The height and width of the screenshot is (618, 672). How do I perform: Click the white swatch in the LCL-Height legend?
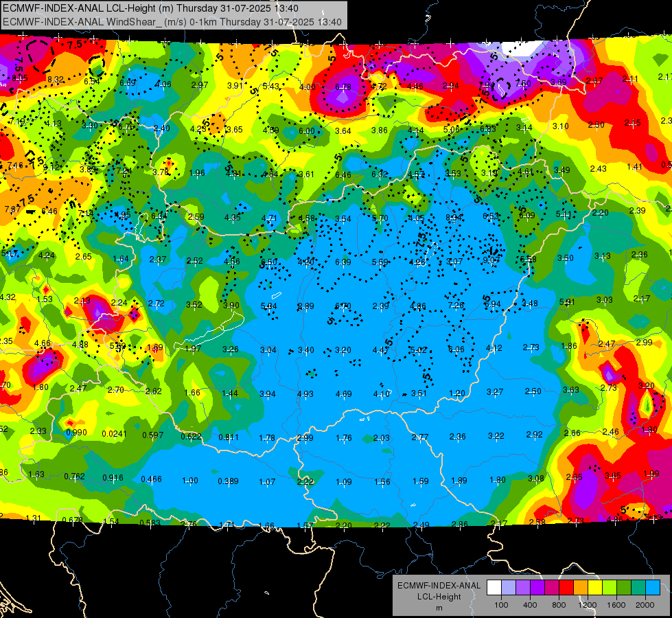[x=494, y=588]
